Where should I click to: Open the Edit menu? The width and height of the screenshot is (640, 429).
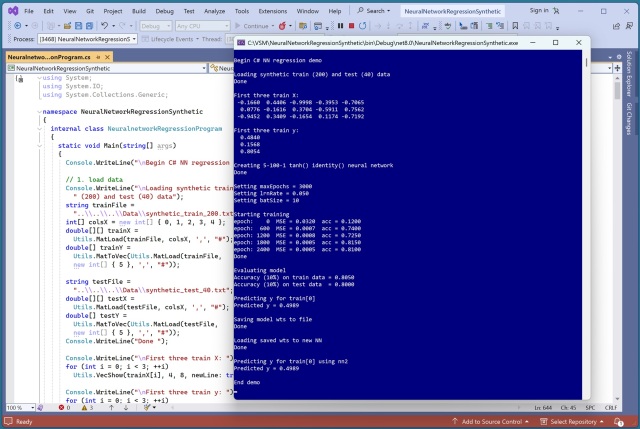click(x=49, y=11)
